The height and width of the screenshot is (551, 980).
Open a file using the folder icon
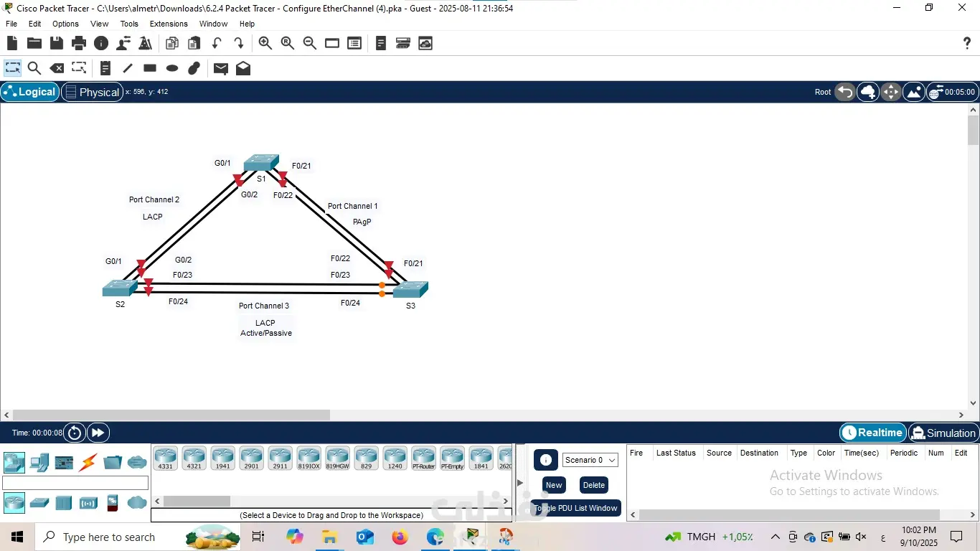point(34,43)
